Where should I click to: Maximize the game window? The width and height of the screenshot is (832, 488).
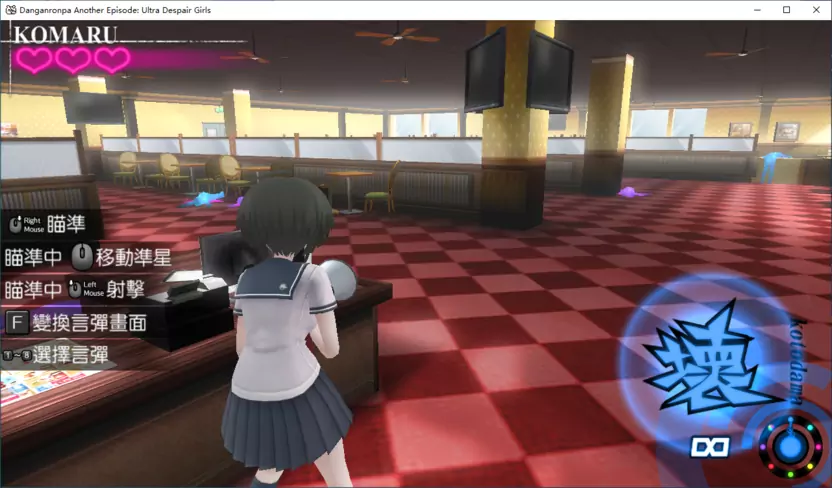point(787,10)
